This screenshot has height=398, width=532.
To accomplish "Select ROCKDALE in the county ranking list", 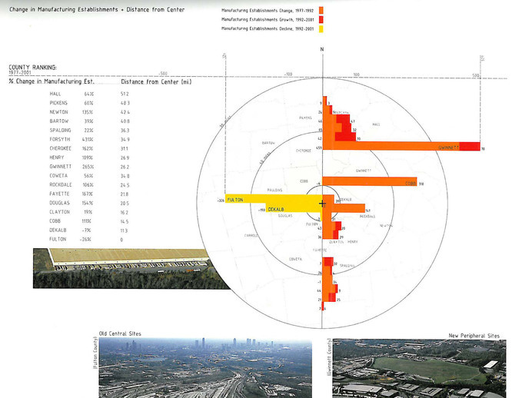I will 61,184.
